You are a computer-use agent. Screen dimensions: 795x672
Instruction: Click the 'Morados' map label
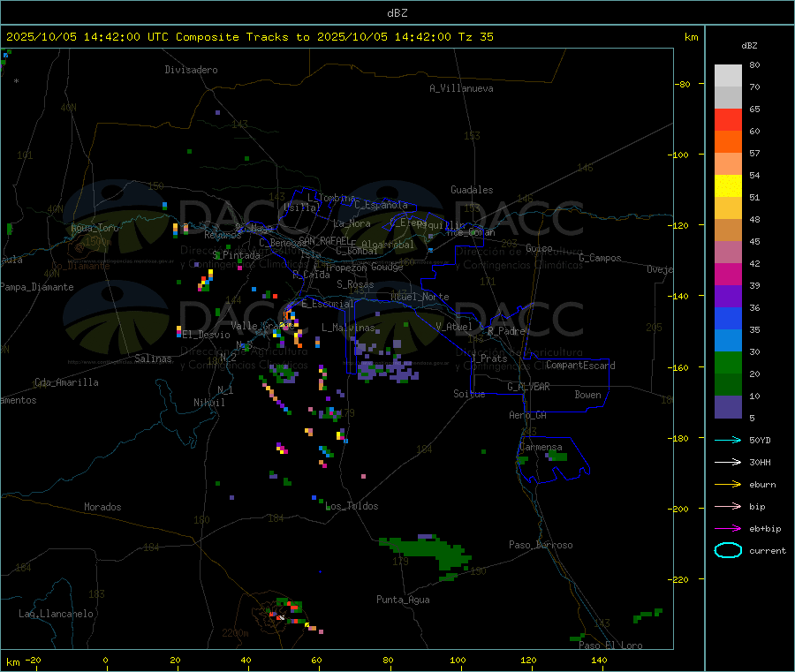(102, 507)
